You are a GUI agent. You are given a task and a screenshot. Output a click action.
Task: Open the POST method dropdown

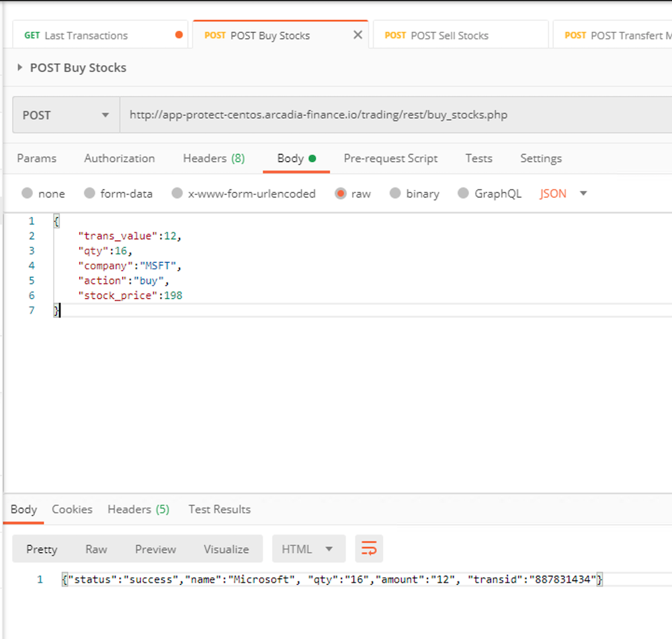[66, 115]
